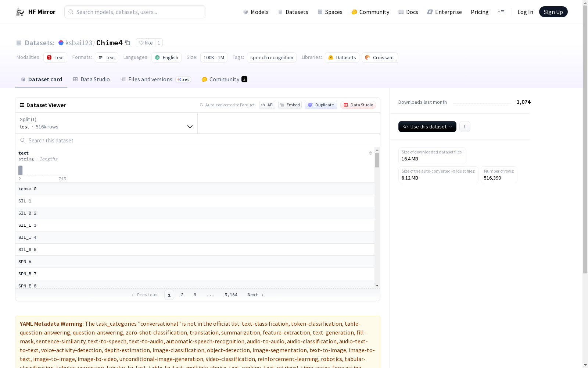Click the dataset viewer vertical scrollbar thumb
588x368 pixels.
(x=377, y=160)
